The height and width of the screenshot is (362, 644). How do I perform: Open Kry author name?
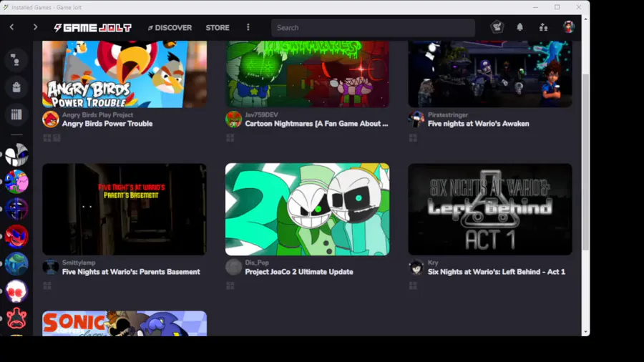[x=433, y=263]
